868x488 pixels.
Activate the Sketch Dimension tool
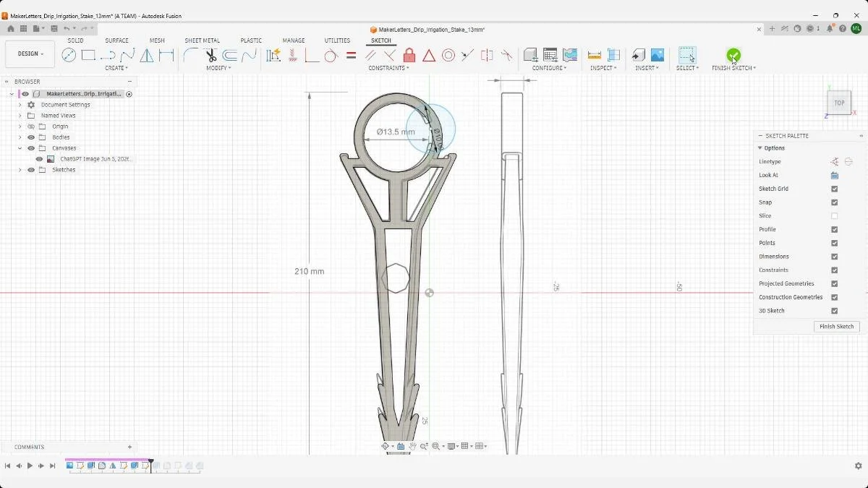tap(166, 55)
